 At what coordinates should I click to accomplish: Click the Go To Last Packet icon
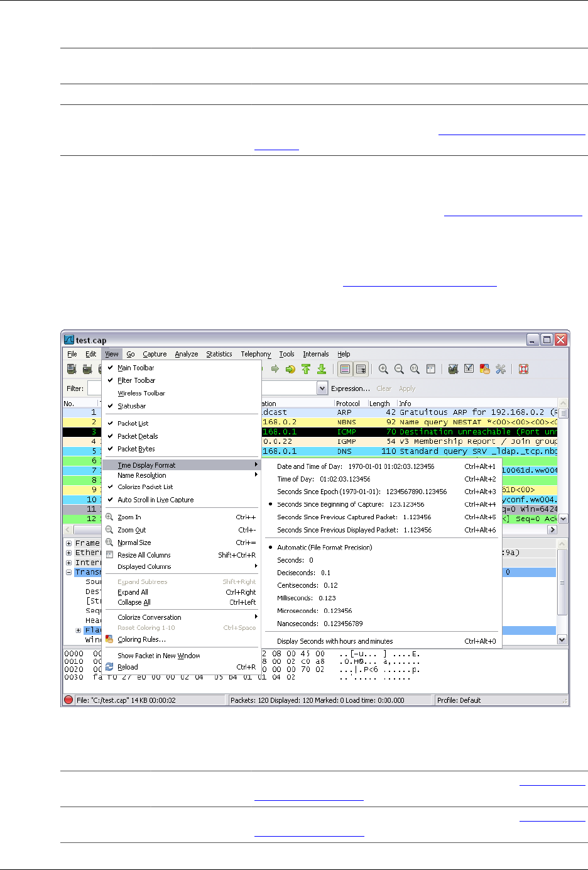pyautogui.click(x=322, y=369)
